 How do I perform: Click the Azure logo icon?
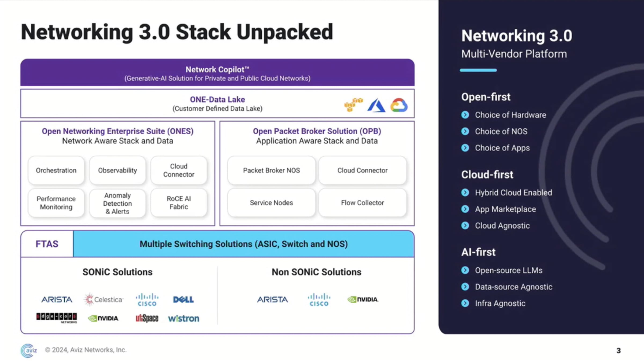[x=376, y=105]
